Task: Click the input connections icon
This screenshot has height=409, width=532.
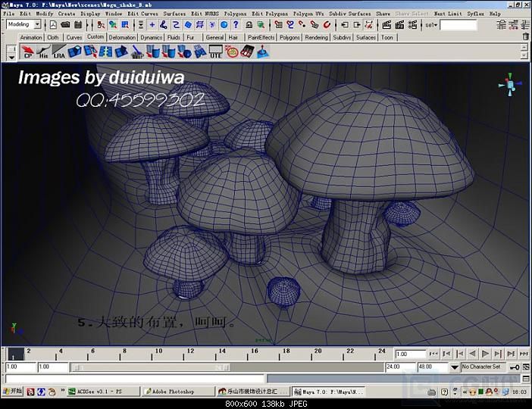Action: [345, 24]
